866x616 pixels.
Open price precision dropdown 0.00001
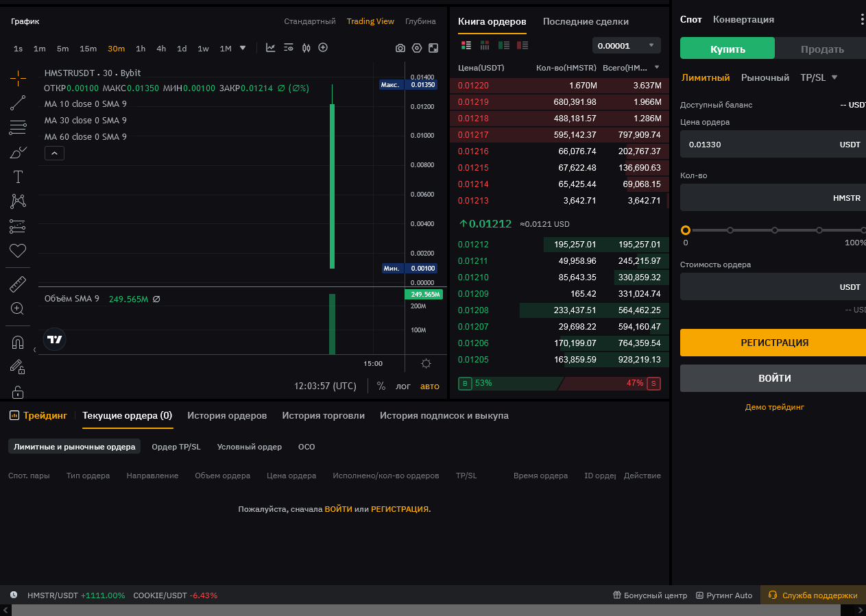627,45
